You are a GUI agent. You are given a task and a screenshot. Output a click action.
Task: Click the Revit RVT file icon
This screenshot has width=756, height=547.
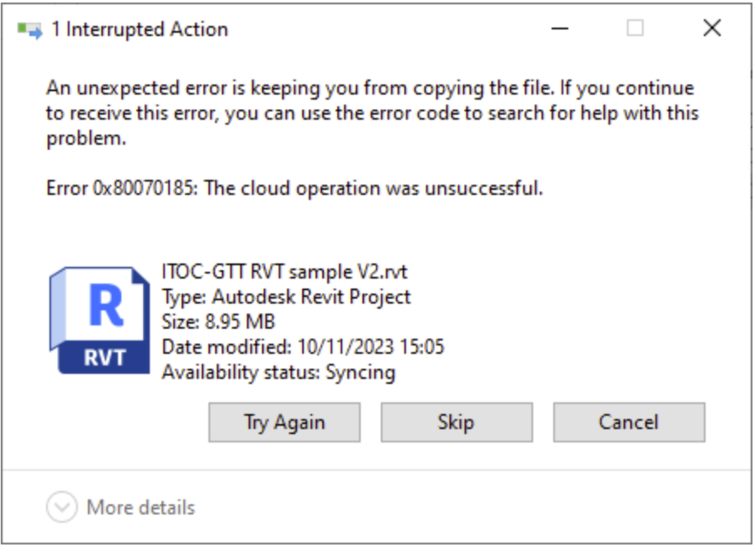coord(100,320)
